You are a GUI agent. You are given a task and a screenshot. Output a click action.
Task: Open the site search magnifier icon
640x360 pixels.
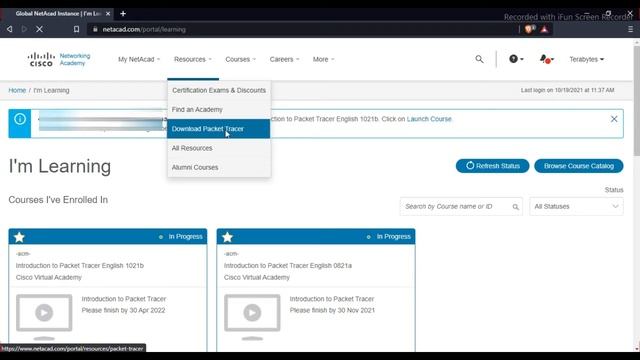tap(479, 59)
